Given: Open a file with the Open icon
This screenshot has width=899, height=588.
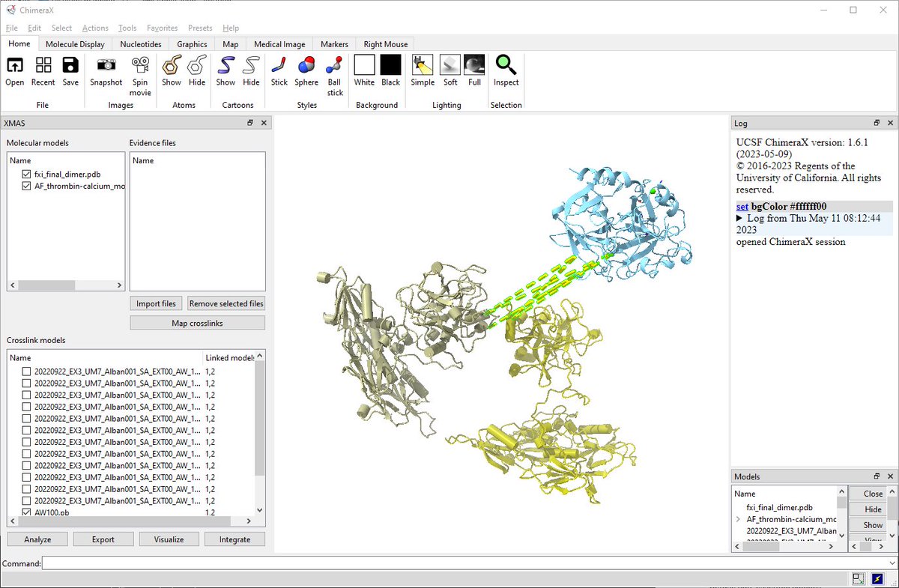Looking at the screenshot, I should [15, 66].
